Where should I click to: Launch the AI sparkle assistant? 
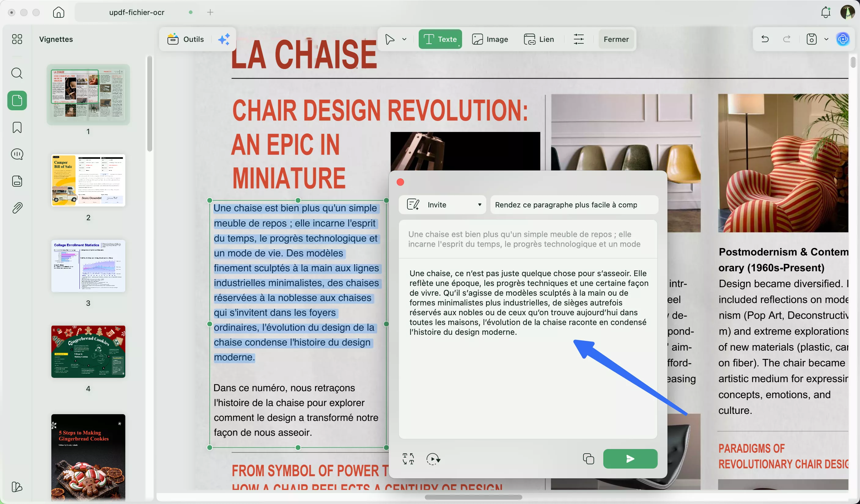(x=224, y=39)
